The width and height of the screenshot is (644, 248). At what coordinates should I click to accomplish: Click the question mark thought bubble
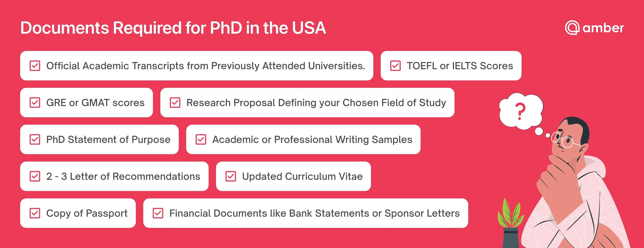pos(521,111)
